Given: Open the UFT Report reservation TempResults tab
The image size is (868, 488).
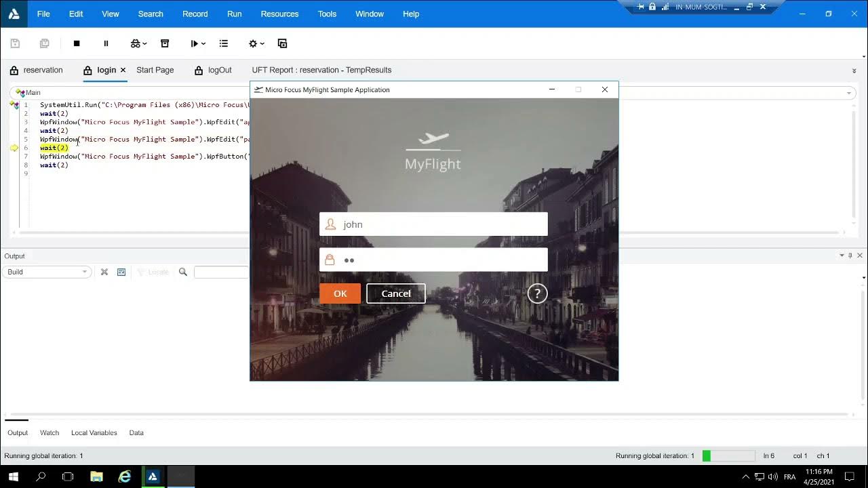Looking at the screenshot, I should click(321, 70).
